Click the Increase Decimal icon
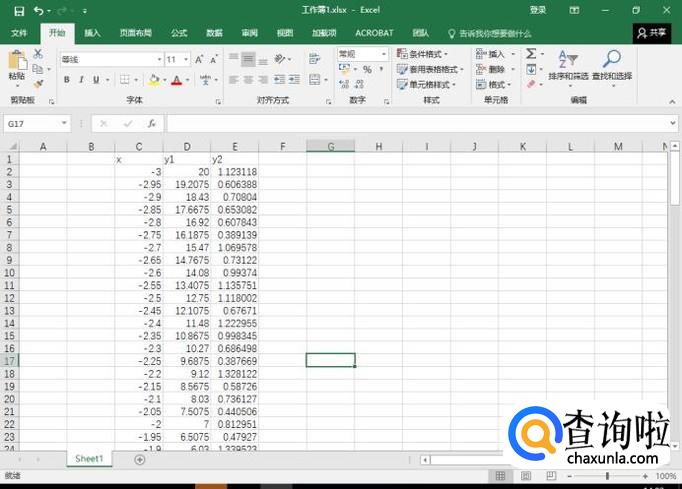The height and width of the screenshot is (489, 682). point(344,84)
